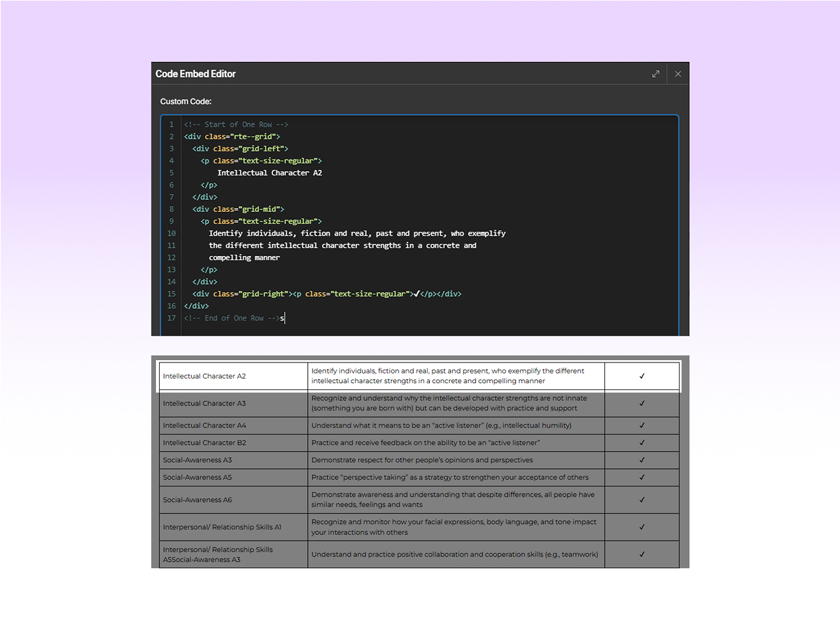
Task: Click checkmark in Intellectual Character A4 row
Action: coord(642,425)
